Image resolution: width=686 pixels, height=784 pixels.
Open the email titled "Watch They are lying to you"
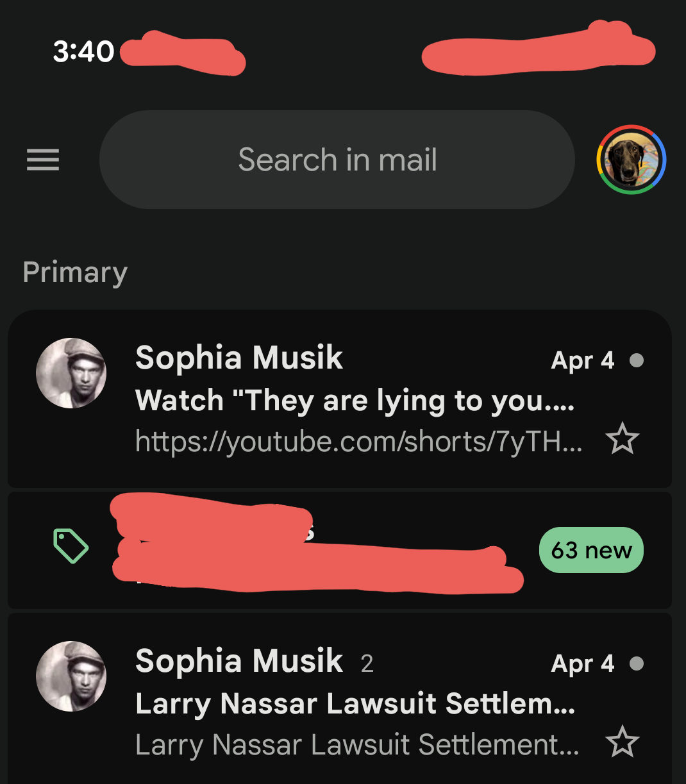355,401
